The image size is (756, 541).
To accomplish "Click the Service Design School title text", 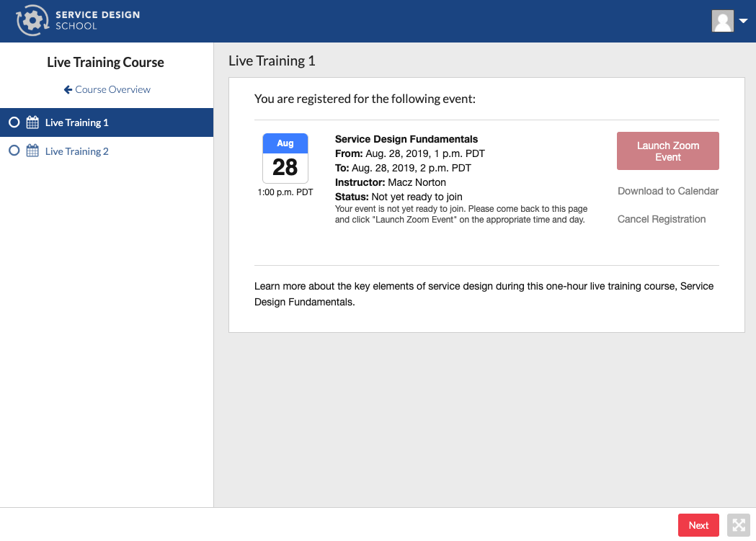I will point(97,20).
